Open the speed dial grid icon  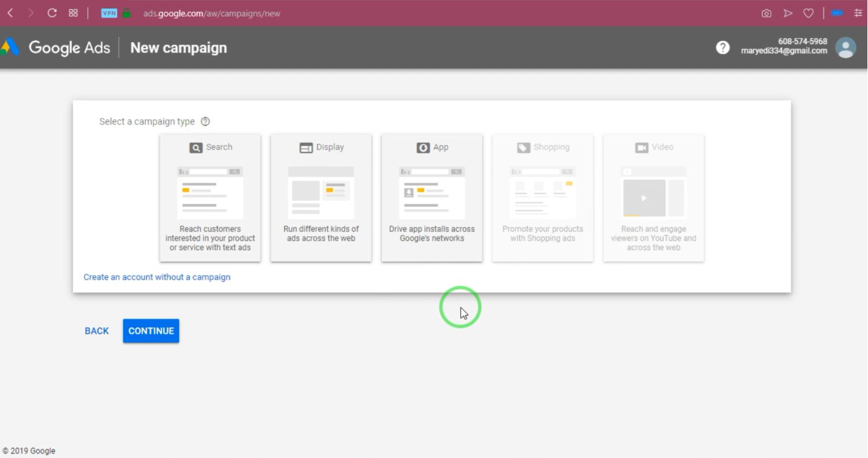pos(73,13)
